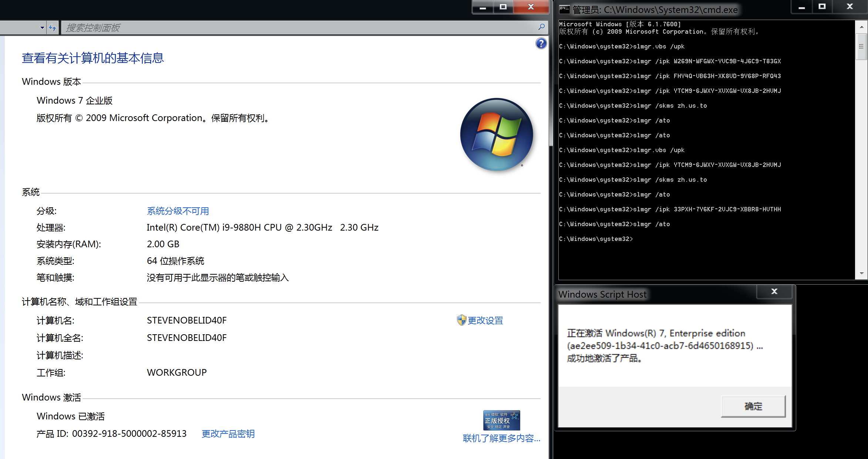This screenshot has height=459, width=868.
Task: Open the address bar history dropdown arrow
Action: (x=42, y=28)
